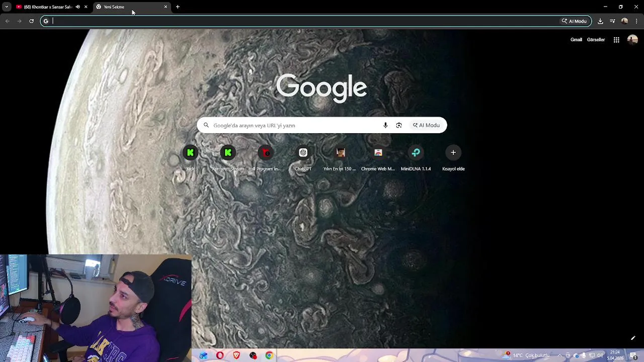Open the Kick shortcut
Viewport: 644px width, 362px height.
(190, 157)
